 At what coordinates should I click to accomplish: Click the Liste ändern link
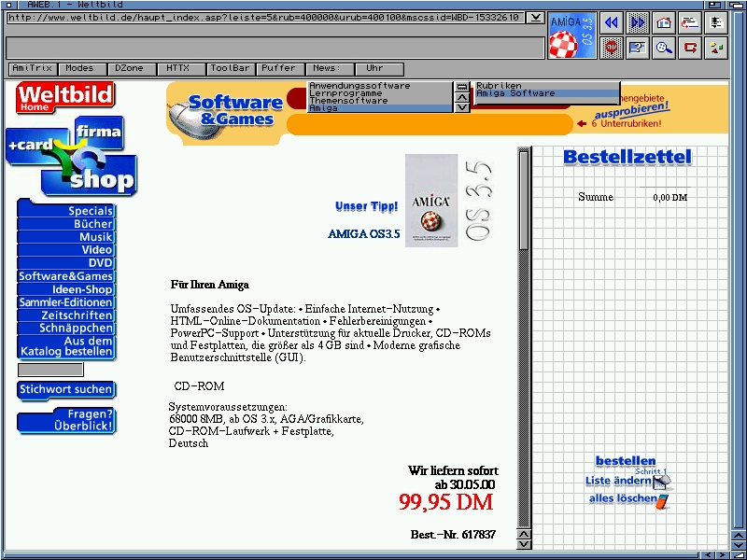(618, 481)
